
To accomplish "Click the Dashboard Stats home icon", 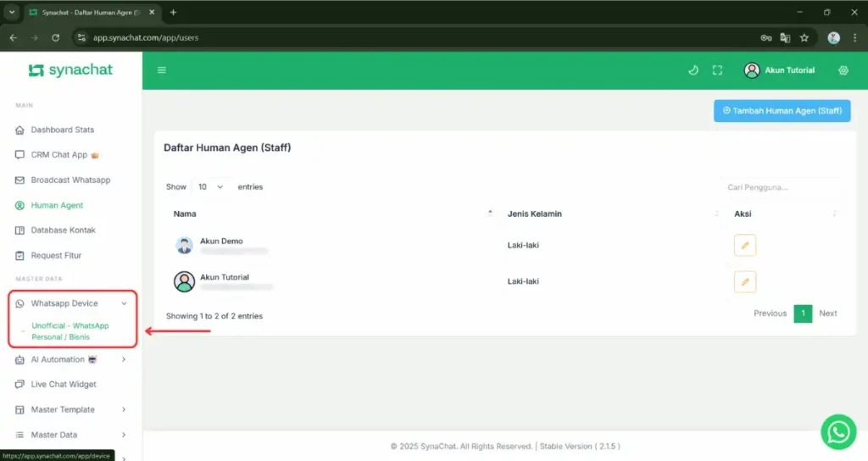I will click(20, 130).
